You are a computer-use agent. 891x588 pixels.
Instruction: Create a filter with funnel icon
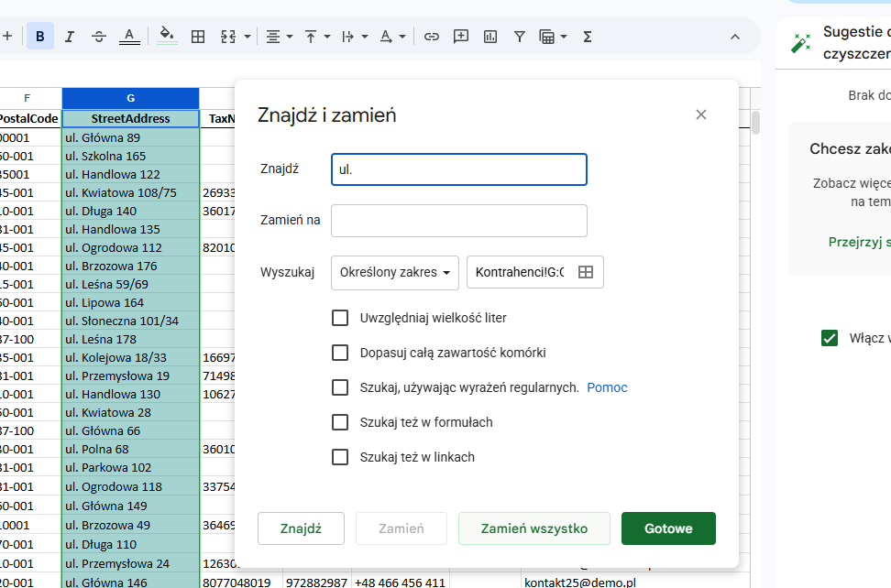(520, 37)
